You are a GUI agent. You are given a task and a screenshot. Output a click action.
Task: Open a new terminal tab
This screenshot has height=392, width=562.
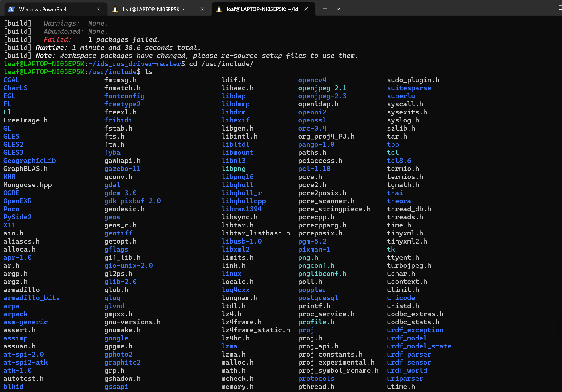(x=325, y=9)
